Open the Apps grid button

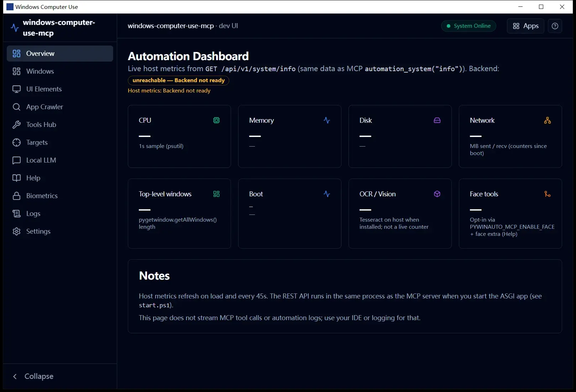click(x=525, y=26)
